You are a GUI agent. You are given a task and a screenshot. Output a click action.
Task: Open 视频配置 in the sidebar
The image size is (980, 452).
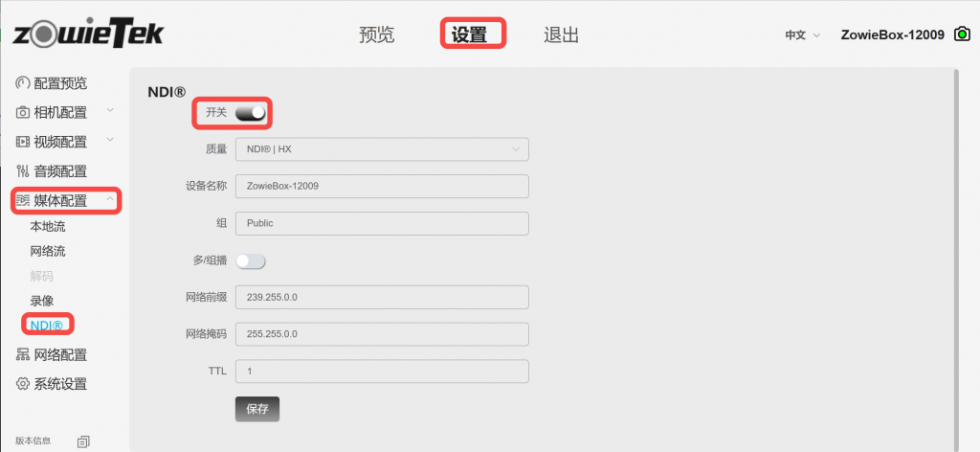[60, 142]
